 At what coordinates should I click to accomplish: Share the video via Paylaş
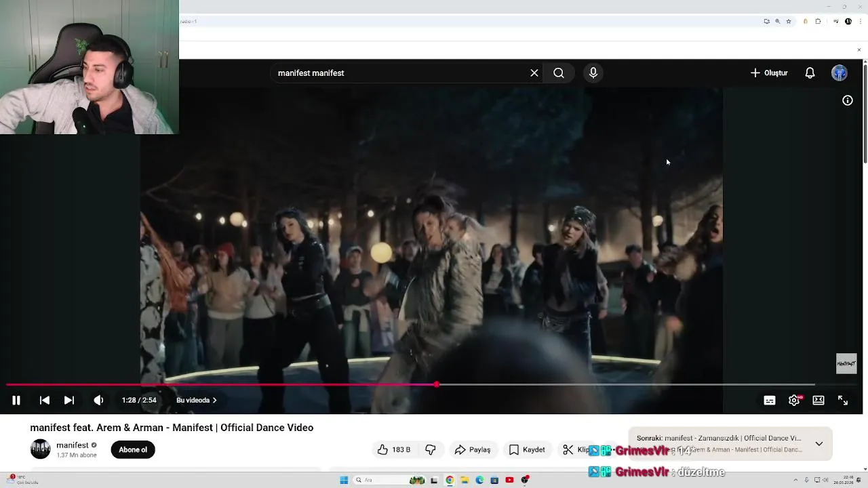pos(473,449)
